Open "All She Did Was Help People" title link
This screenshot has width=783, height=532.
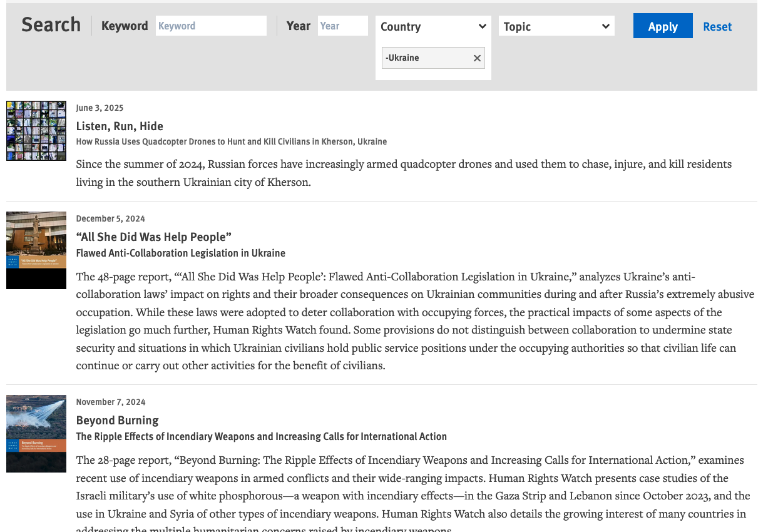pyautogui.click(x=153, y=237)
